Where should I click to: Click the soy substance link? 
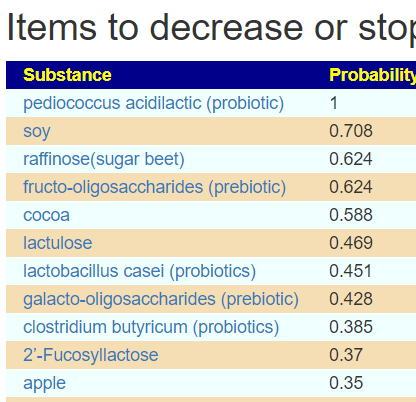tap(37, 131)
